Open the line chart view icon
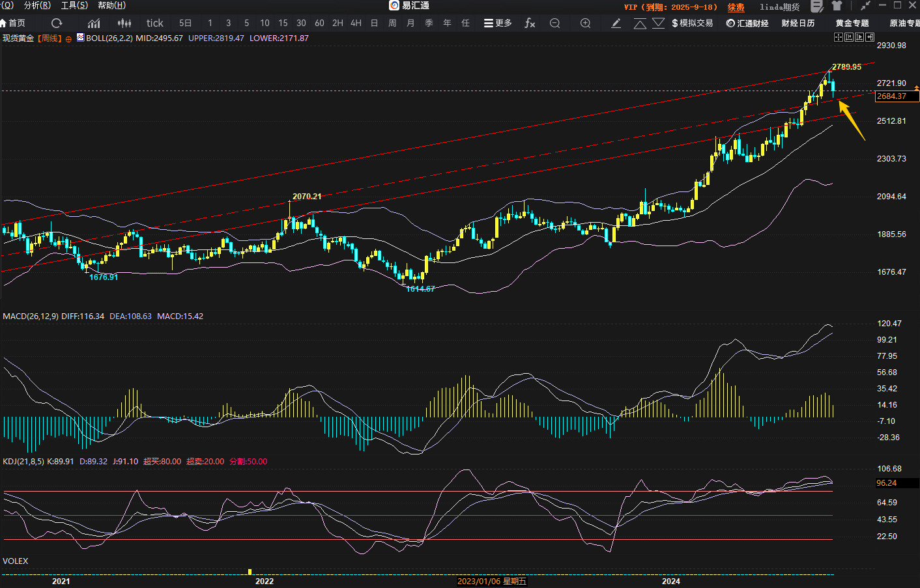Screen dimensions: 920x588 pyautogui.click(x=94, y=23)
